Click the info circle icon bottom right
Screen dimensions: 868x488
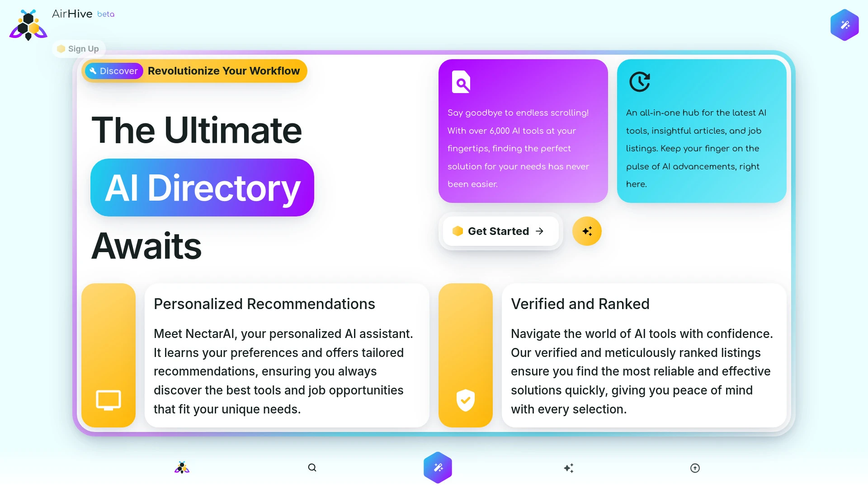click(694, 467)
